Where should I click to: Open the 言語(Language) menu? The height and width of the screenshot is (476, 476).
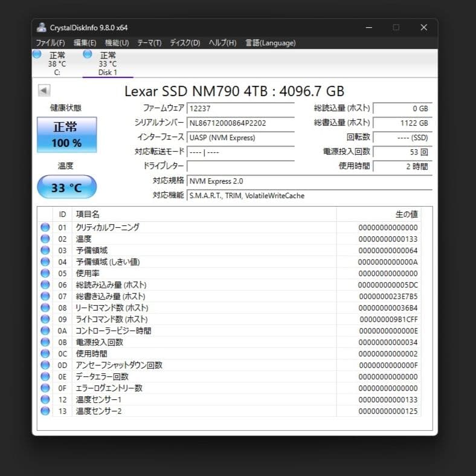270,43
